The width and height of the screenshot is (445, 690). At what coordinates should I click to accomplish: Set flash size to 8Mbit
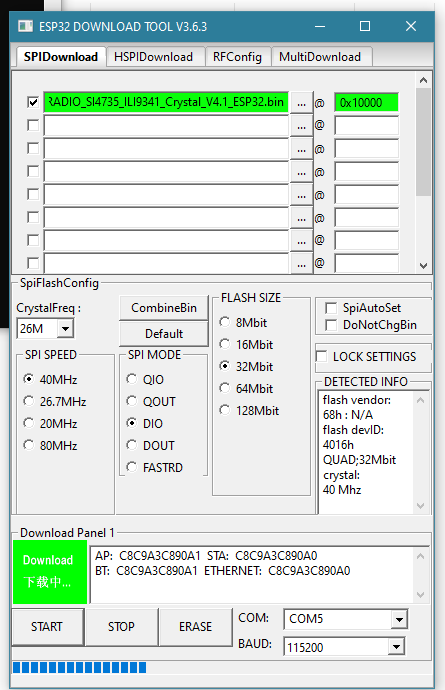225,323
